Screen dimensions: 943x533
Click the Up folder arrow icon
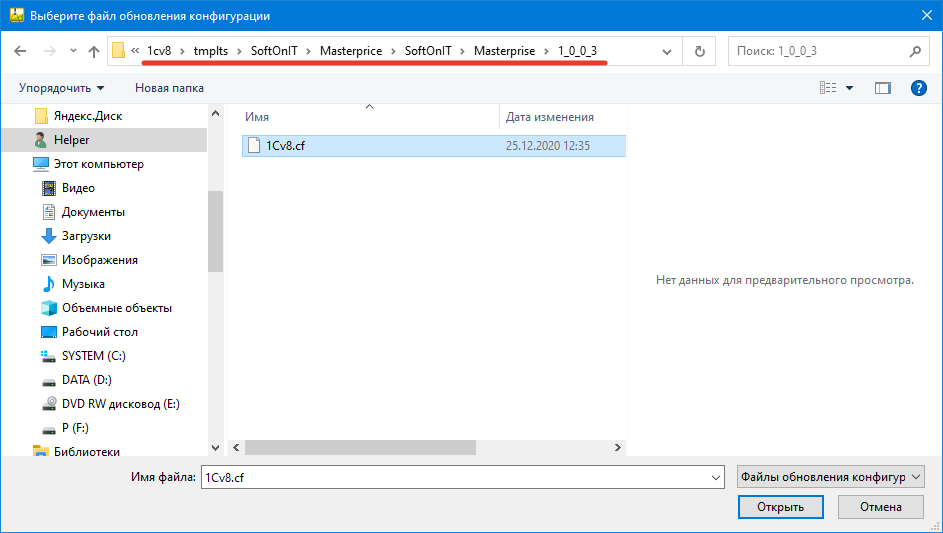tap(94, 51)
